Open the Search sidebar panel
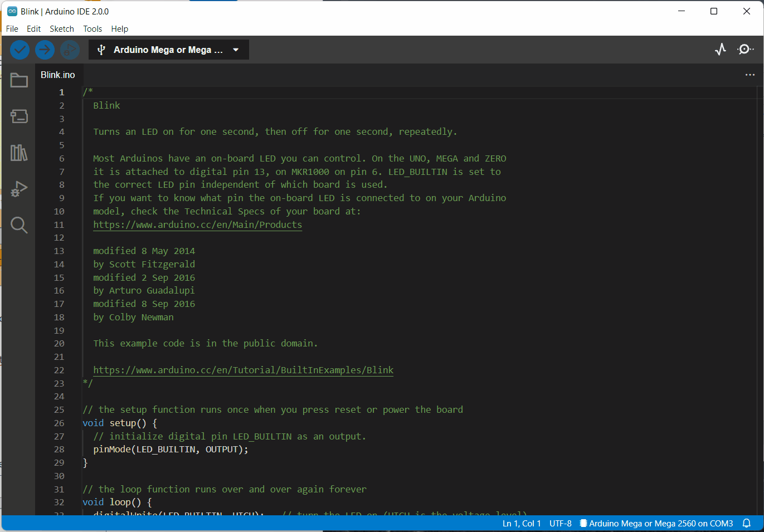This screenshot has width=764, height=532. coord(19,225)
